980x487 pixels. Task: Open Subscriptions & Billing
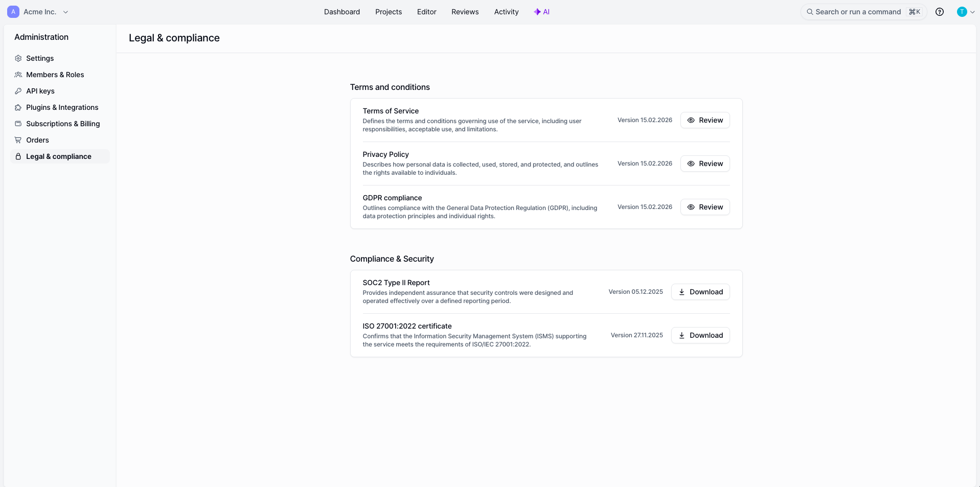pyautogui.click(x=60, y=124)
